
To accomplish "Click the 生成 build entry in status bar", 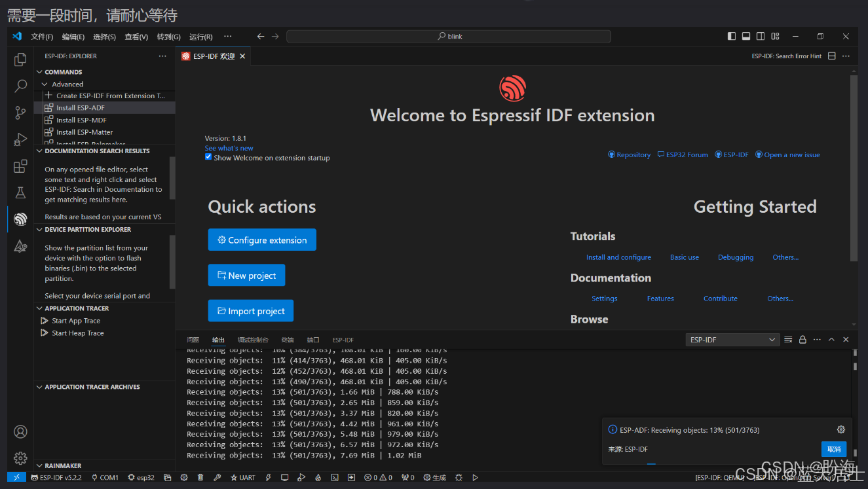I will point(435,477).
